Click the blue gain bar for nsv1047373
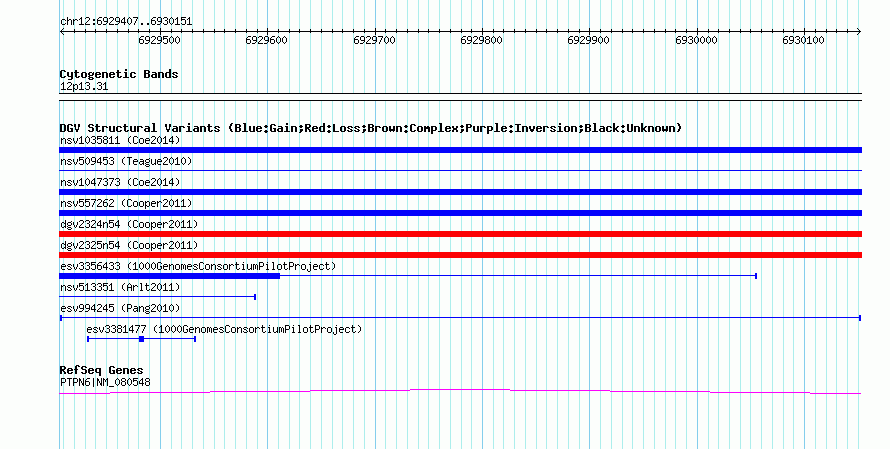The height and width of the screenshot is (449, 890). [x=460, y=192]
